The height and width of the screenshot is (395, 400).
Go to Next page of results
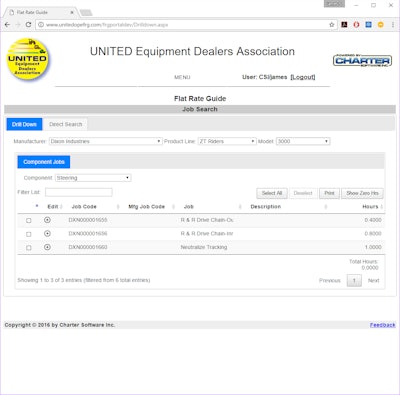click(373, 281)
